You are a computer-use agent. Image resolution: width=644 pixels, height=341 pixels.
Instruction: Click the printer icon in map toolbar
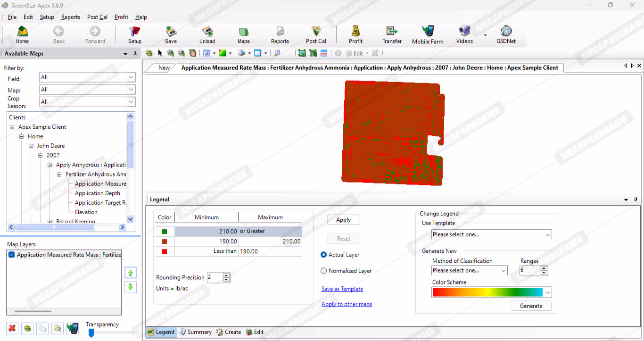click(241, 53)
